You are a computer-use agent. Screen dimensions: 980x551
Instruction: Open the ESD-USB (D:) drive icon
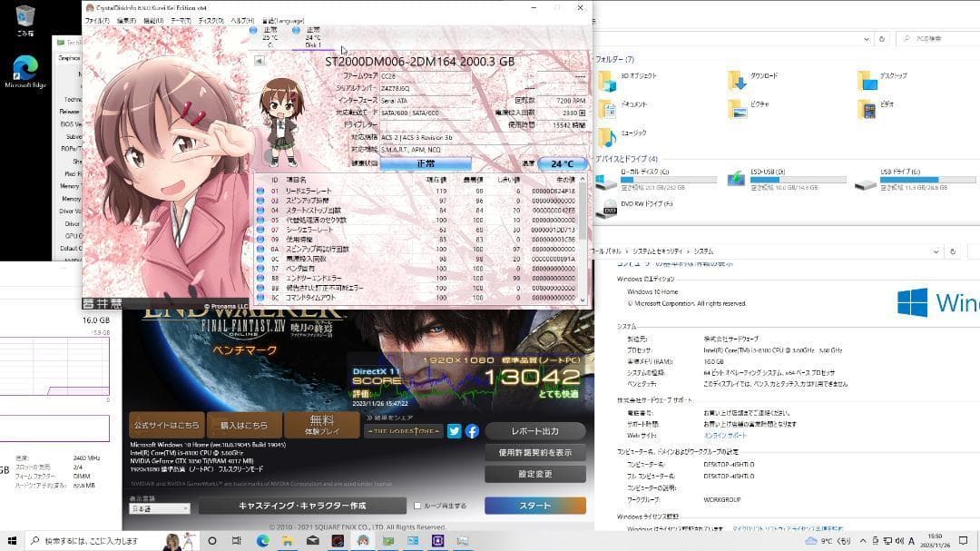click(x=737, y=181)
